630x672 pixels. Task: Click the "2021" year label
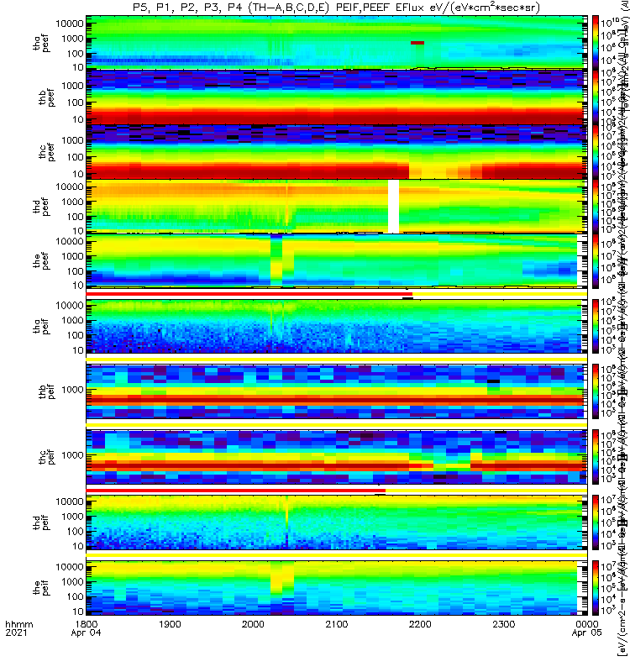[x=16, y=633]
